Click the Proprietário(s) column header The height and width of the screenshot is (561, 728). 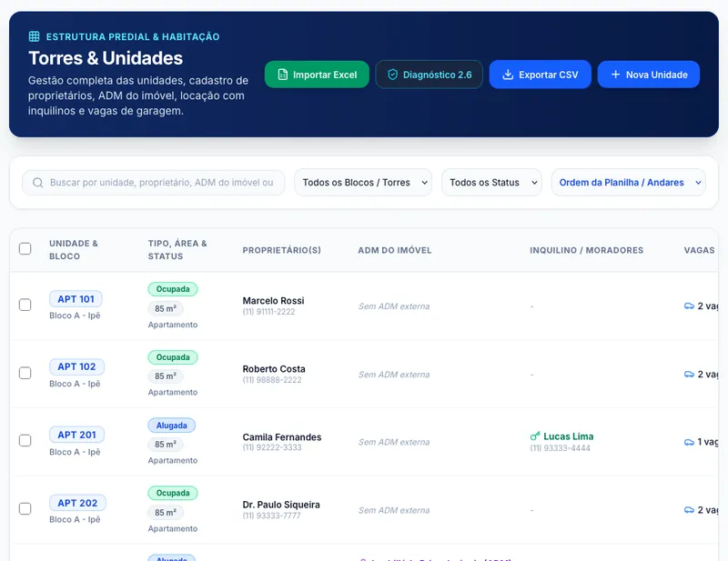coord(282,250)
